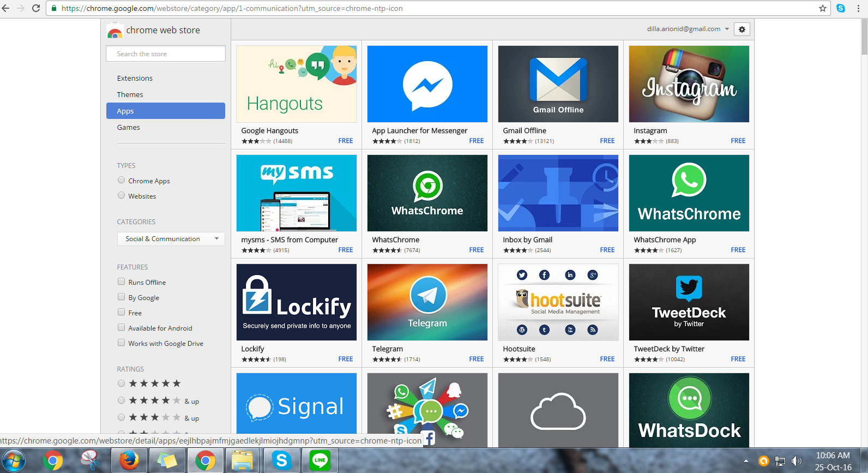This screenshot has width=868, height=473.
Task: Check Works with Google Drive filter
Action: 121,343
